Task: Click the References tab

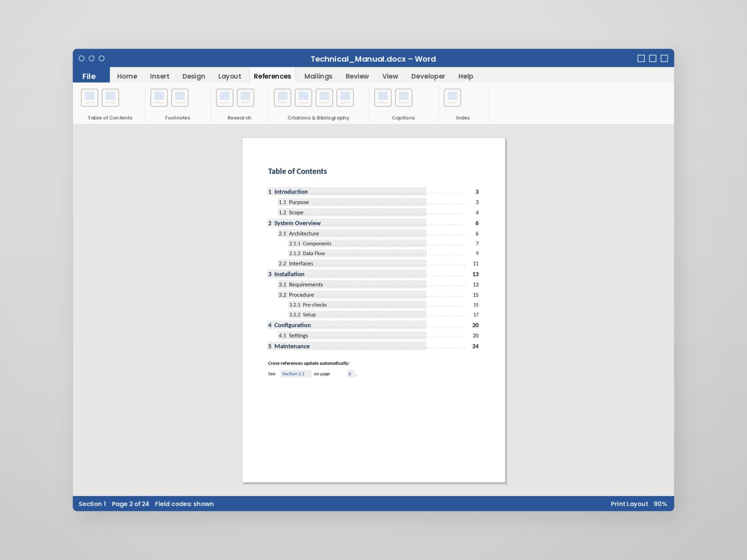Action: coord(272,76)
